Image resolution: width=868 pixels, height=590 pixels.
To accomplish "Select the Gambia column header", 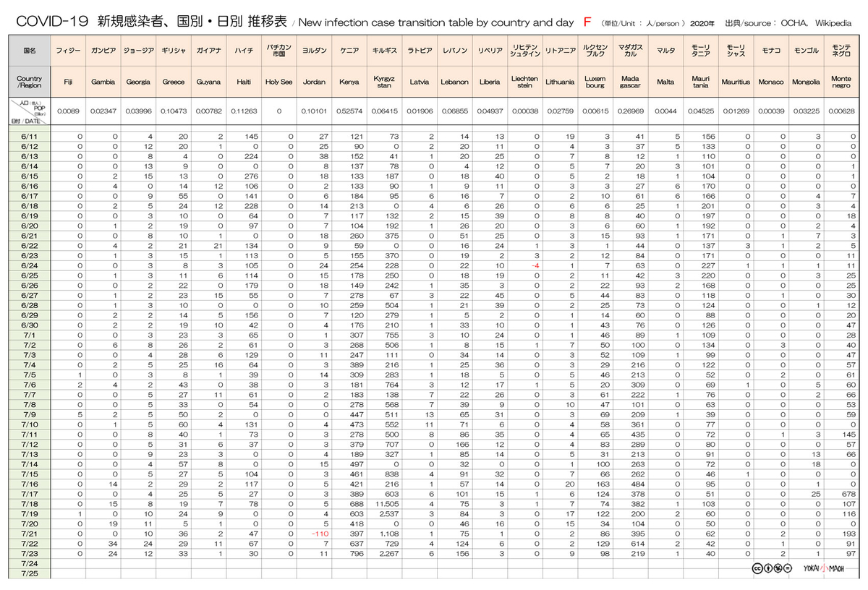I will point(103,82).
